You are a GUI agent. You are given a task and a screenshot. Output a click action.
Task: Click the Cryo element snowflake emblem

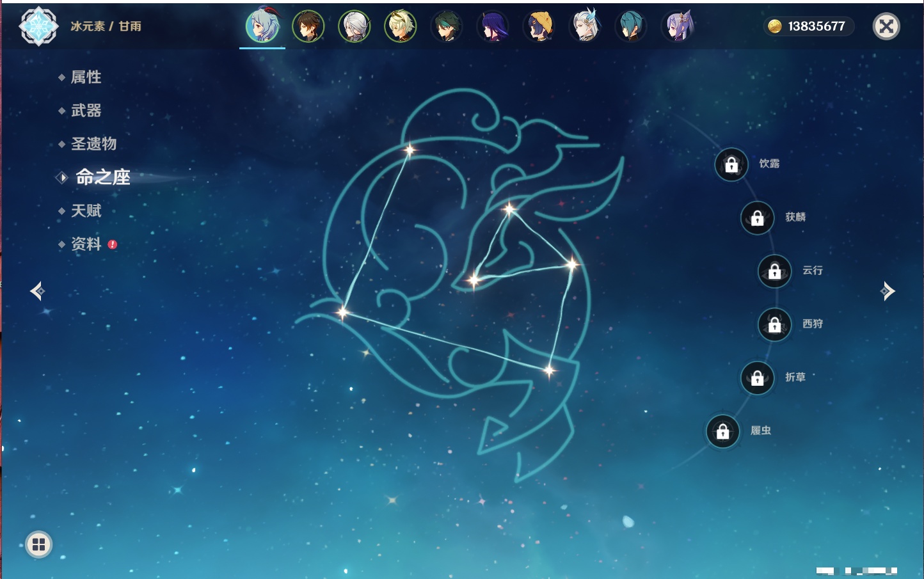click(38, 26)
